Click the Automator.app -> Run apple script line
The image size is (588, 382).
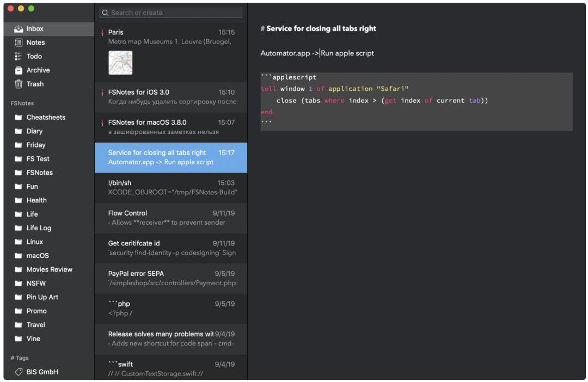(317, 54)
